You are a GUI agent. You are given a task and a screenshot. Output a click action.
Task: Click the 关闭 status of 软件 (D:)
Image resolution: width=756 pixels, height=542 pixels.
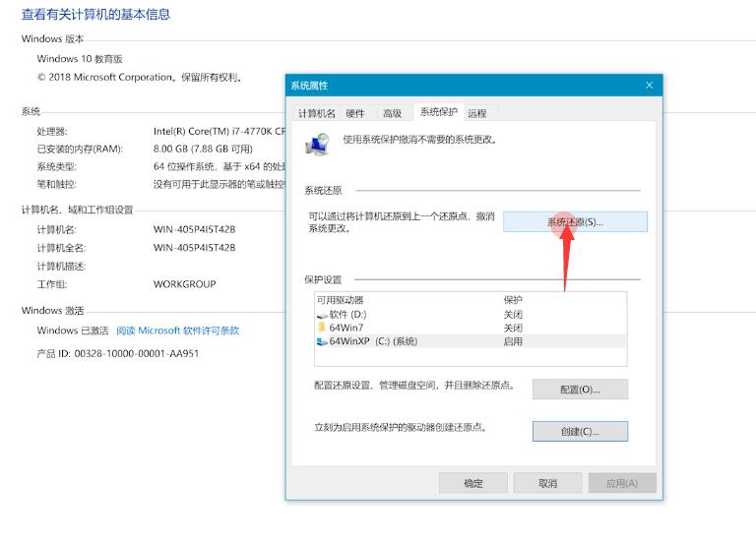(513, 315)
